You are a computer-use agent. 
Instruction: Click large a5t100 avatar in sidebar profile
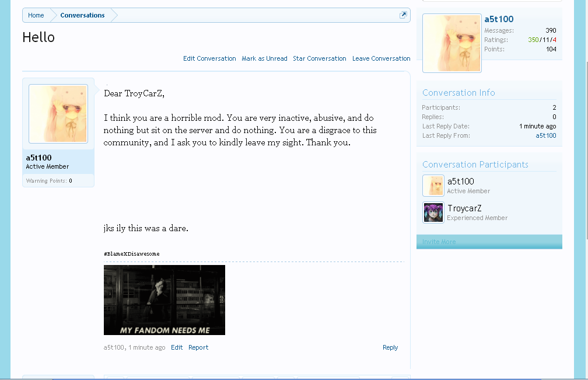452,43
